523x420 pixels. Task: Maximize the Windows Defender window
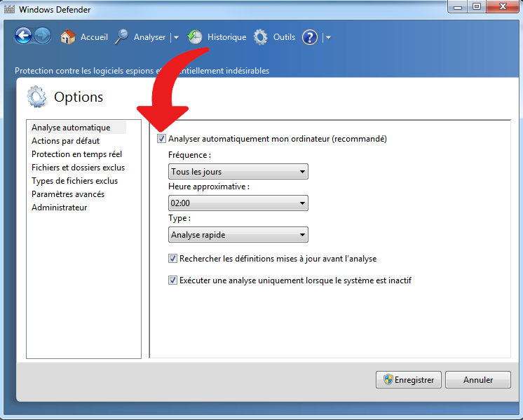477,7
